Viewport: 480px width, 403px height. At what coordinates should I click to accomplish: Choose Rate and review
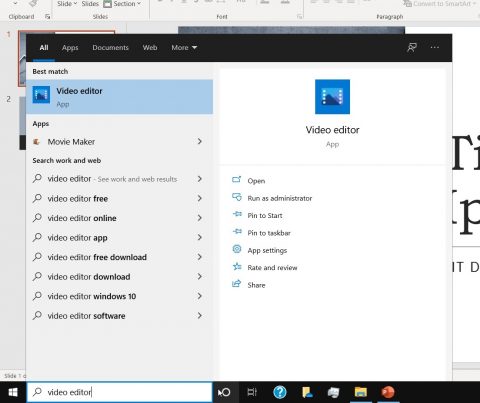tap(272, 268)
